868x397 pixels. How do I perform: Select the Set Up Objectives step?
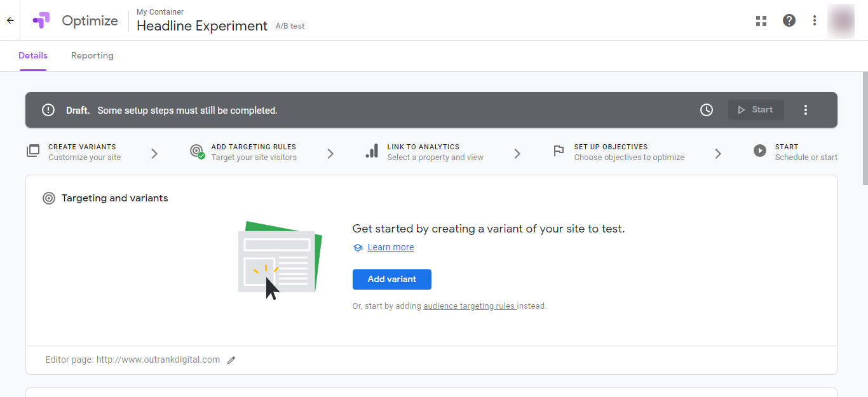pos(628,152)
